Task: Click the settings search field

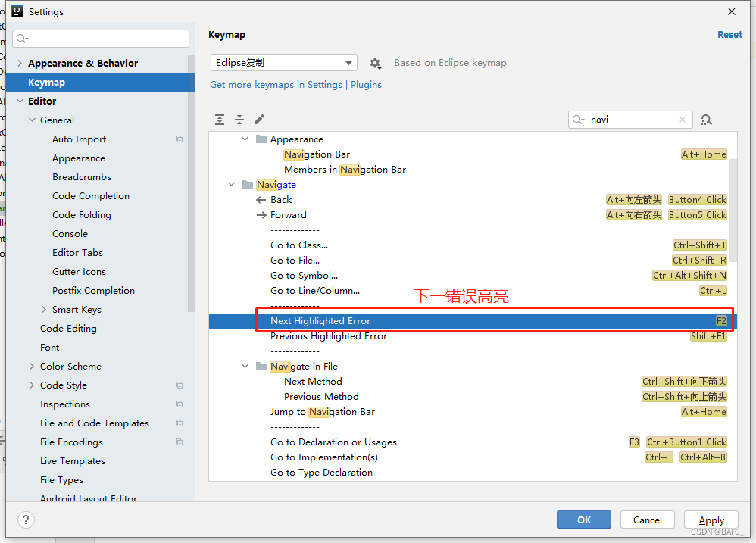Action: [x=102, y=39]
